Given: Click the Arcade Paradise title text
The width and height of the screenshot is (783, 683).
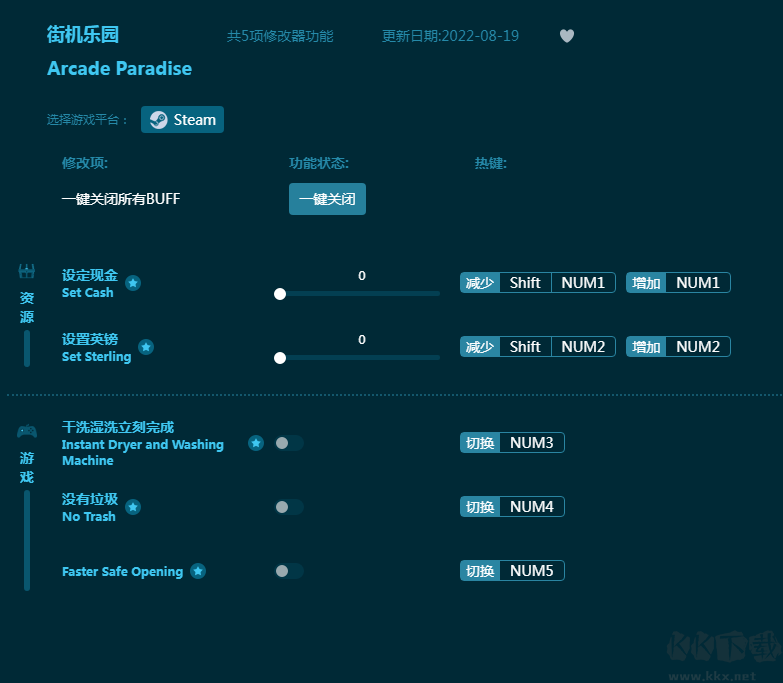Looking at the screenshot, I should [119, 68].
